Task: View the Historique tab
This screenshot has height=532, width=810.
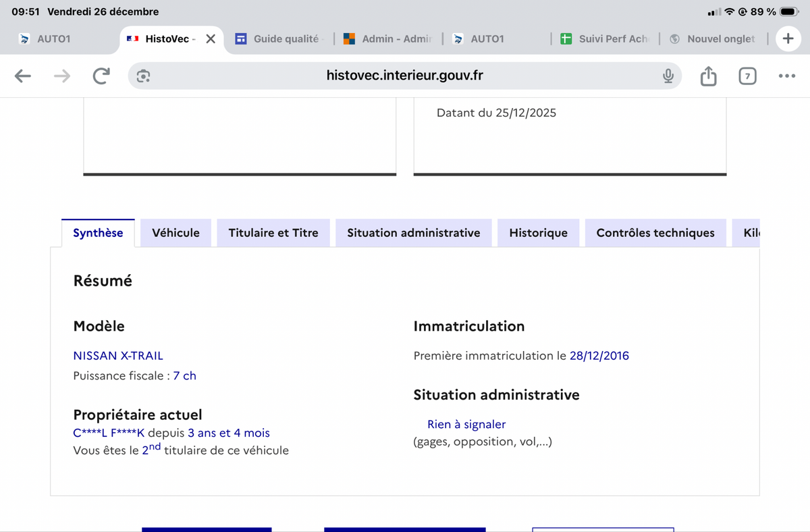Action: coord(538,233)
